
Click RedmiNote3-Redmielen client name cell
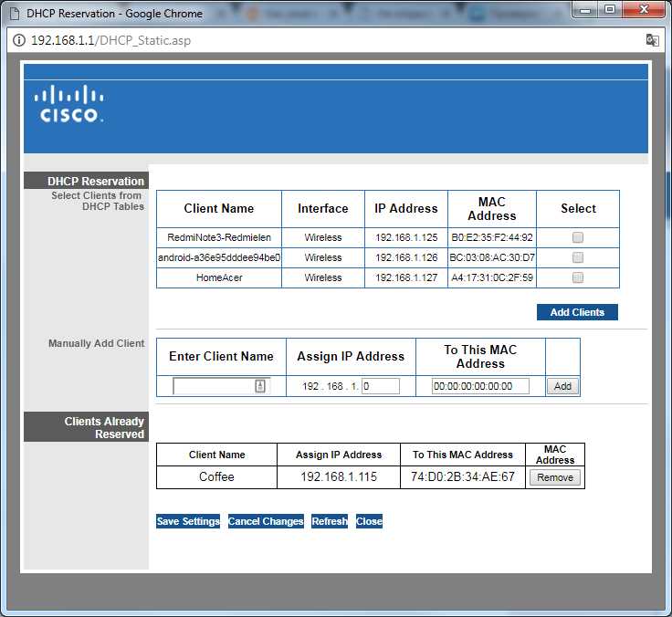pos(219,237)
